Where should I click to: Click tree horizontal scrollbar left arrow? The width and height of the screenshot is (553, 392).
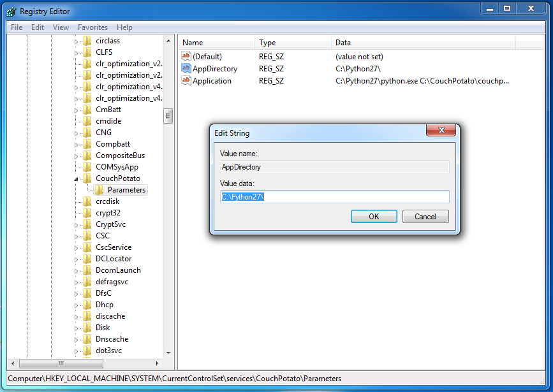coord(12,363)
